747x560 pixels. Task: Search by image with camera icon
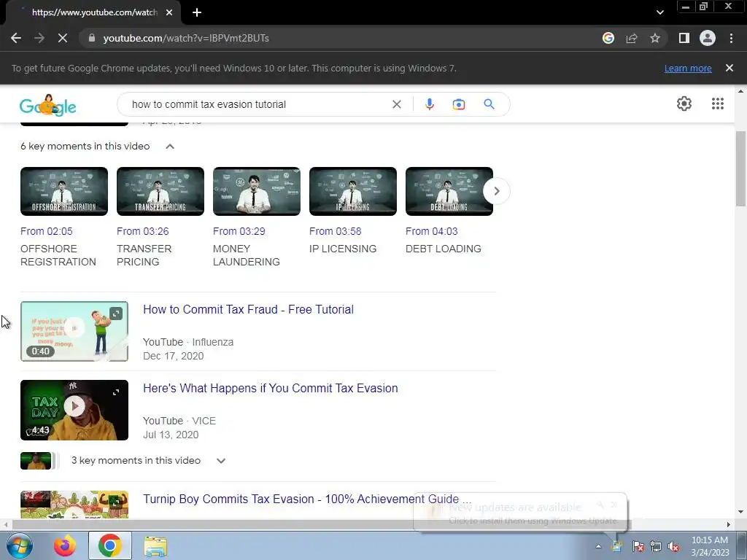(458, 104)
